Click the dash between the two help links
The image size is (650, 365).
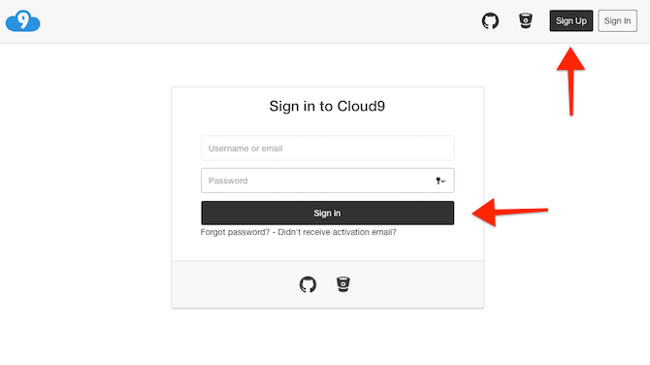[x=274, y=232]
